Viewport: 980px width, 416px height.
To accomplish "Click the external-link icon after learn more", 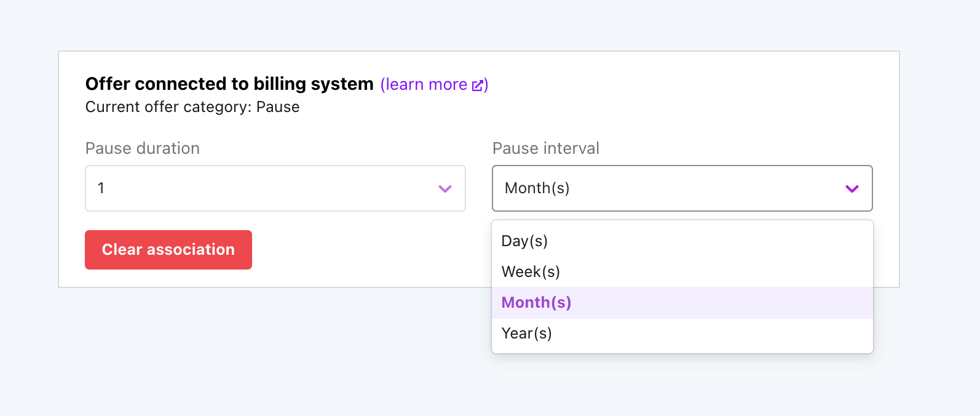I will [x=478, y=85].
